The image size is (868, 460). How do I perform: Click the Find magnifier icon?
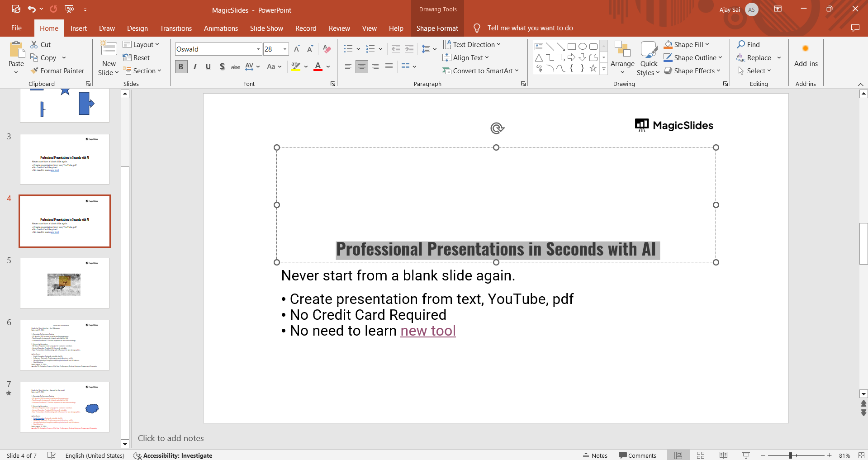click(741, 44)
